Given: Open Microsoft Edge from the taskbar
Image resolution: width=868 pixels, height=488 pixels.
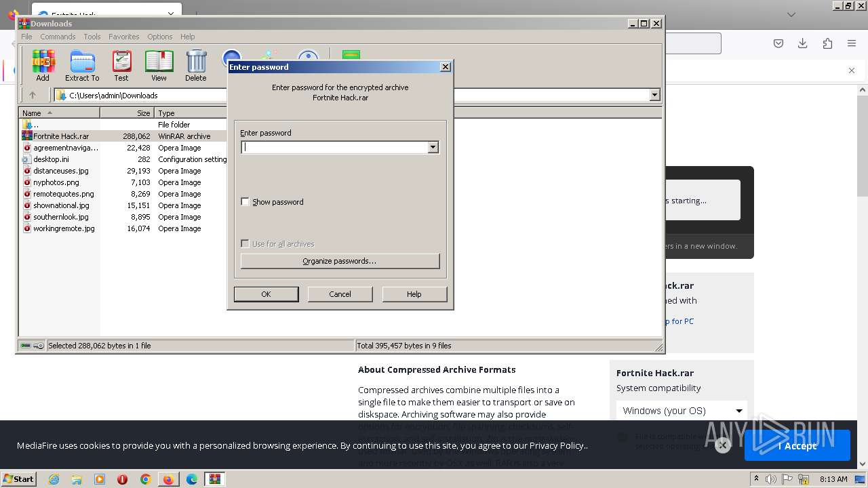Looking at the screenshot, I should (192, 479).
